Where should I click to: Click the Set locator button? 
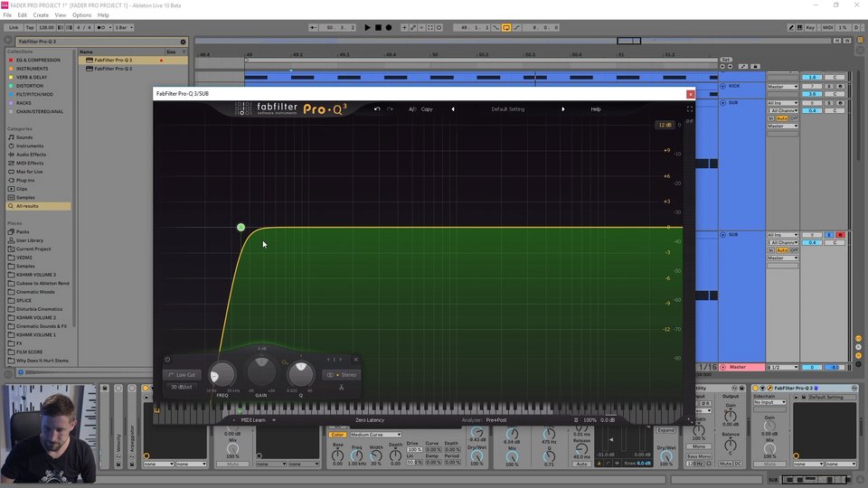(726, 60)
